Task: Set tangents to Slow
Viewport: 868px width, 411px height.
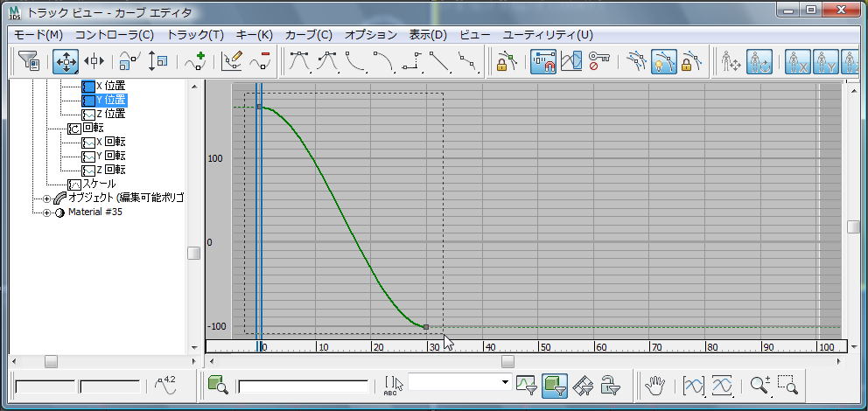Action: [383, 61]
